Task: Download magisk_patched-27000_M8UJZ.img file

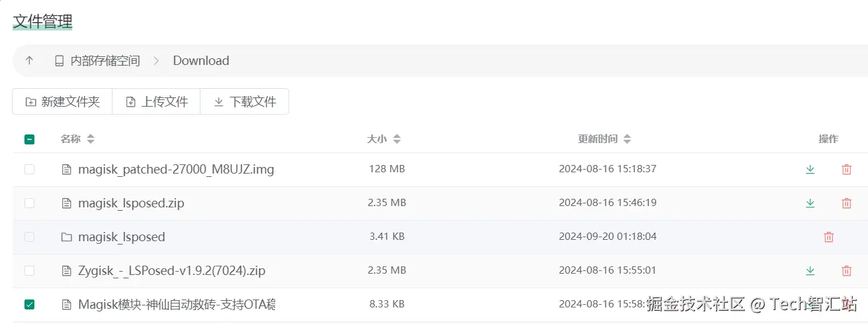Action: coord(810,170)
